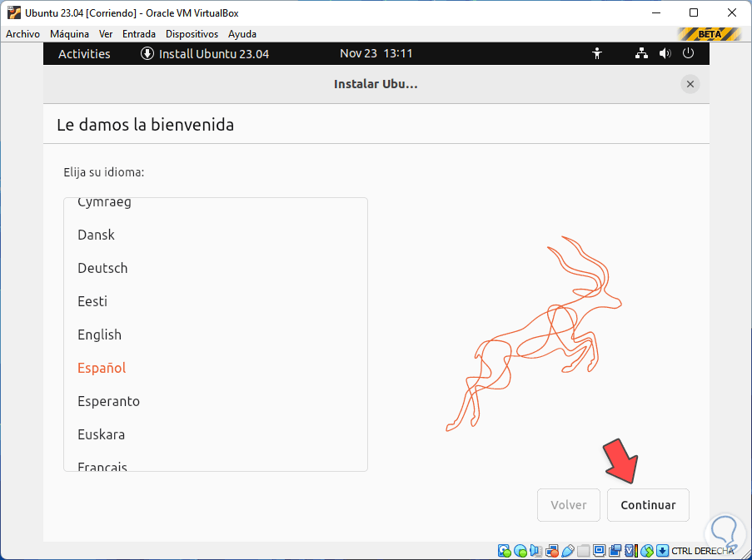This screenshot has width=752, height=560.
Task: Click the power icon in Ubuntu top bar
Action: 688,53
